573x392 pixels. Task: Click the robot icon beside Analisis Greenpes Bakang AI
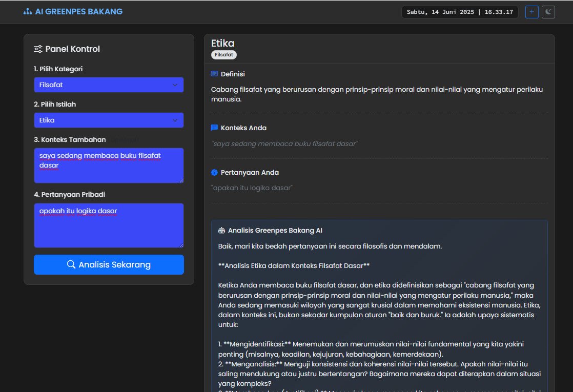point(221,230)
